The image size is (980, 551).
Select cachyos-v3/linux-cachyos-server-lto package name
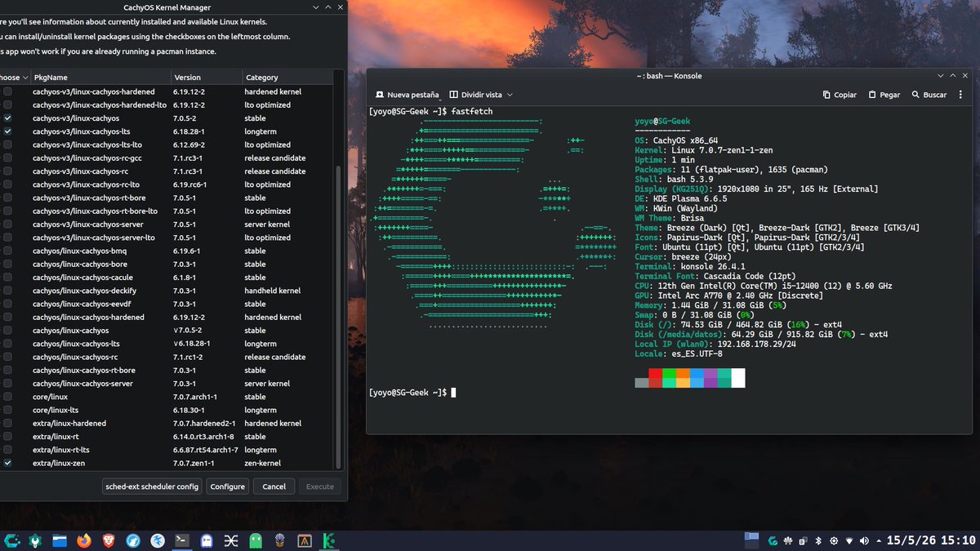[94, 238]
